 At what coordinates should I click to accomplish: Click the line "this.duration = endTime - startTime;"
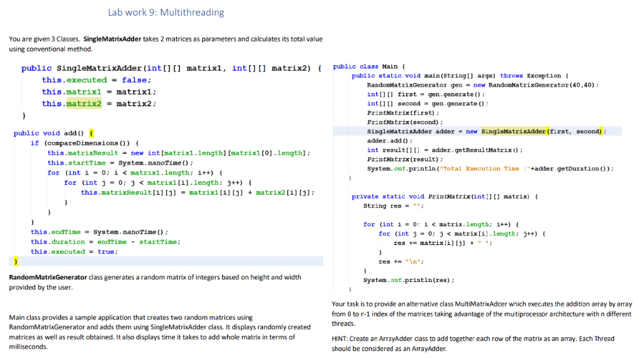click(x=106, y=242)
